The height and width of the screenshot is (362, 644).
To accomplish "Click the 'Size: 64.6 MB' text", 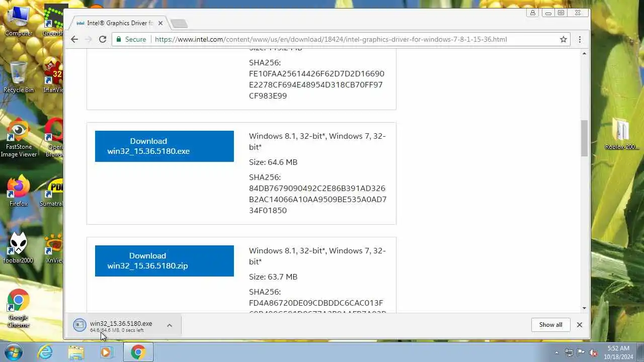I will tap(273, 162).
